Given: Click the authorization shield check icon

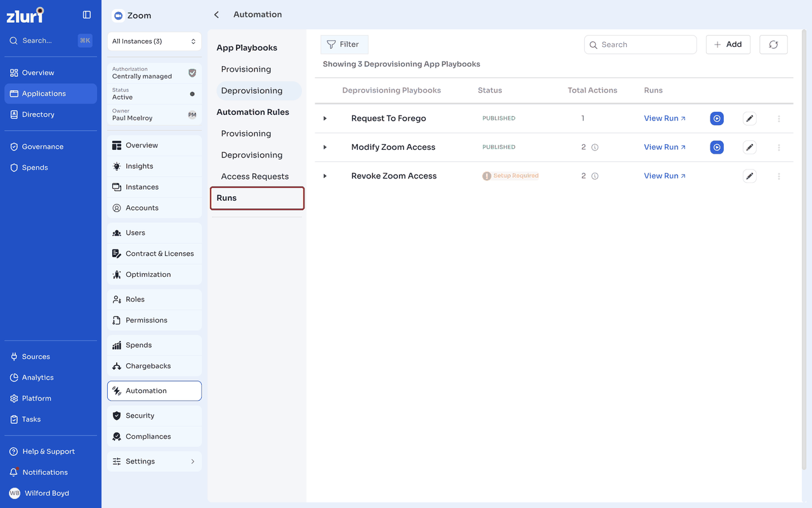Looking at the screenshot, I should click(x=192, y=73).
